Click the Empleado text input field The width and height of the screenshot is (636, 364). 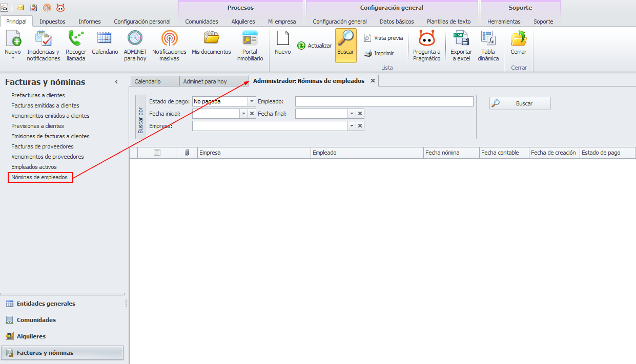pyautogui.click(x=384, y=101)
